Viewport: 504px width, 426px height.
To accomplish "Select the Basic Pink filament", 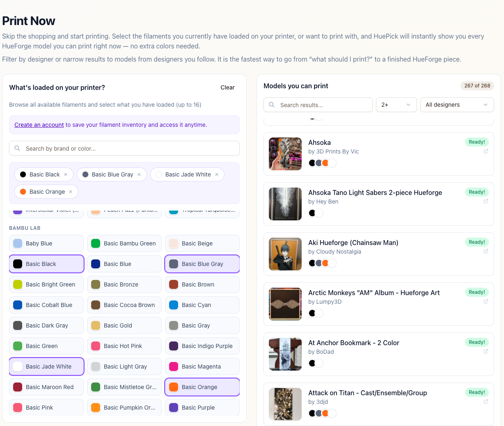I will coord(46,408).
